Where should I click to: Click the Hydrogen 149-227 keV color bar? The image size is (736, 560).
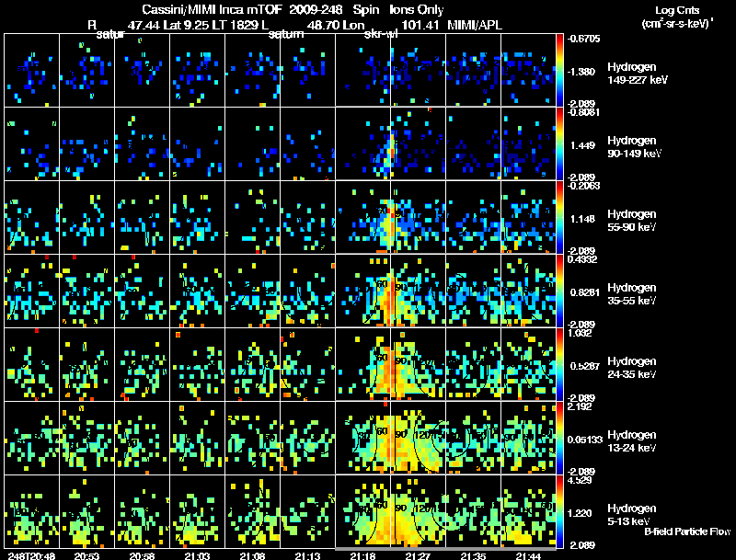pyautogui.click(x=559, y=71)
